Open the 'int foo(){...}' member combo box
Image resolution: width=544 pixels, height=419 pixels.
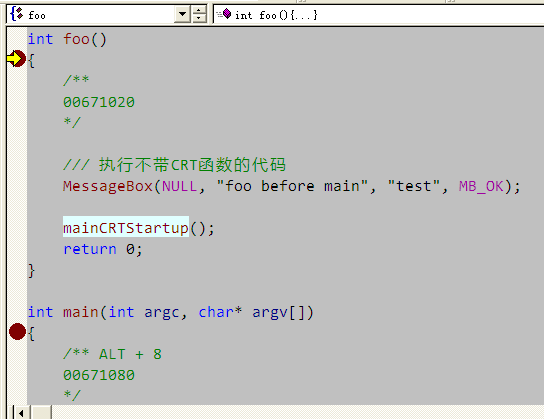378,15
